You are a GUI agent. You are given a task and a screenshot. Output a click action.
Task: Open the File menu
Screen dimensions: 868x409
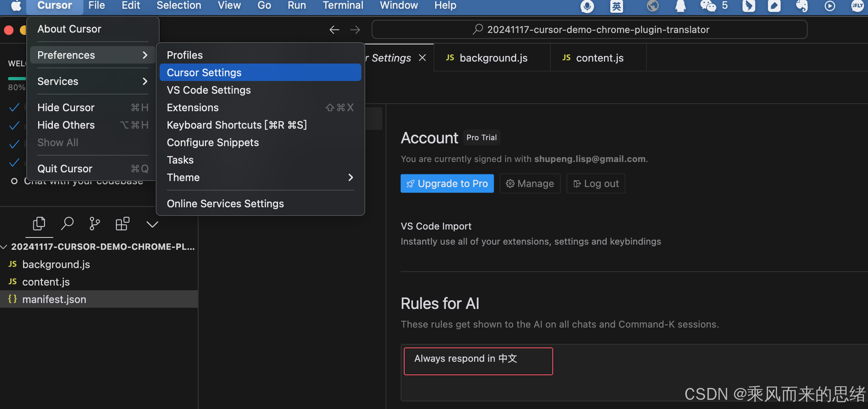[96, 6]
